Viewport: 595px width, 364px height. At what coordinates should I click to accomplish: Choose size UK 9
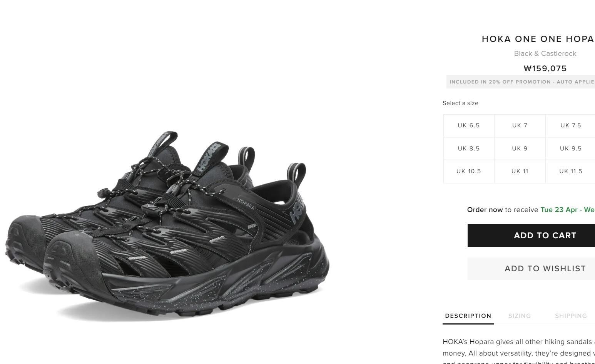[520, 149]
